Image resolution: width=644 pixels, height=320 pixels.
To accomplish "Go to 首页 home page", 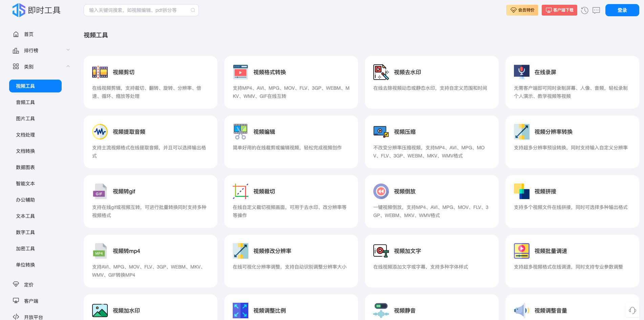I will click(28, 34).
